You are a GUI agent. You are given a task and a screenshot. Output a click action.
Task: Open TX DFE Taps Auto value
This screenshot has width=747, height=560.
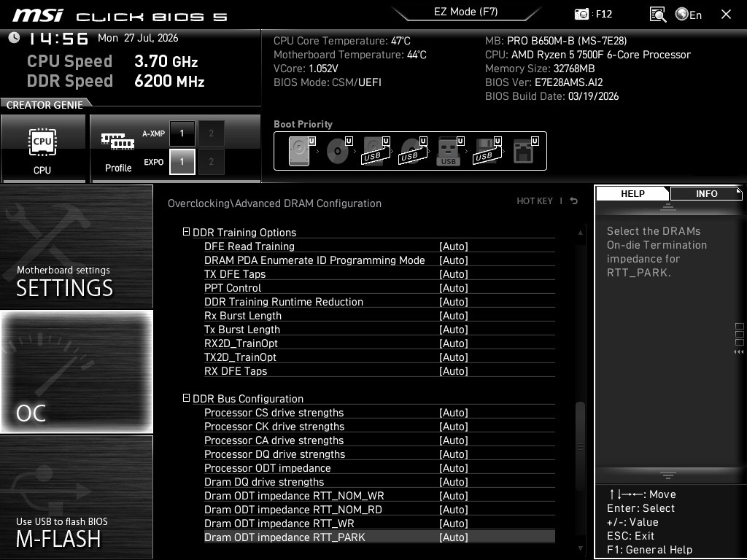(x=454, y=274)
